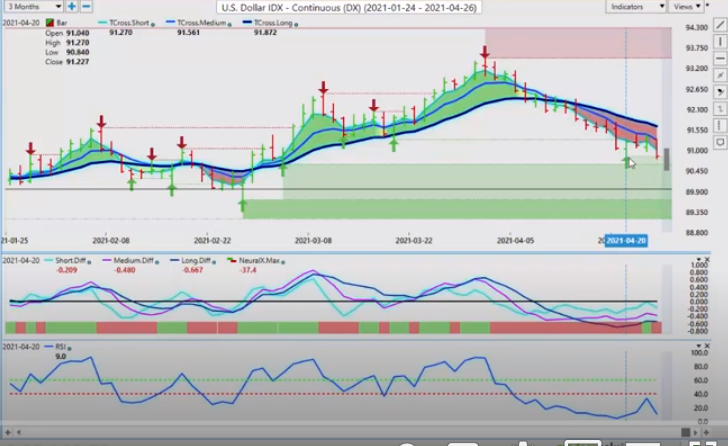Select the gray text annotation tool
The width and height of the screenshot is (728, 446).
pyautogui.click(x=720, y=109)
